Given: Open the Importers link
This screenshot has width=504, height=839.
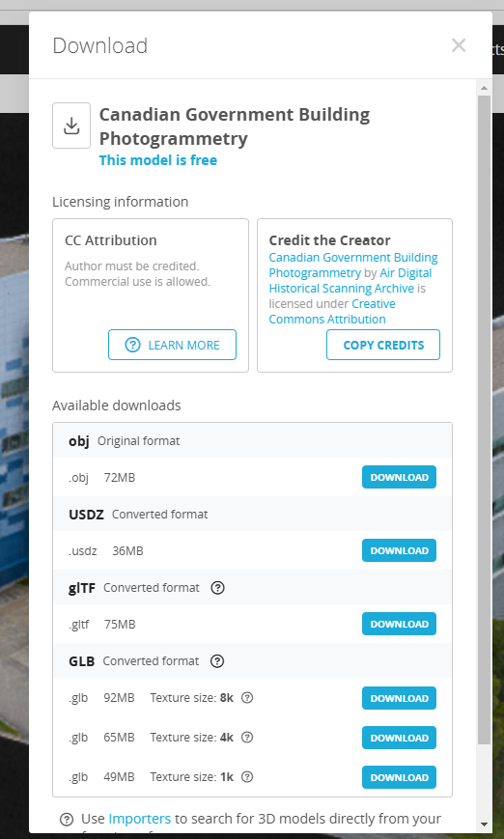Looking at the screenshot, I should click(140, 819).
